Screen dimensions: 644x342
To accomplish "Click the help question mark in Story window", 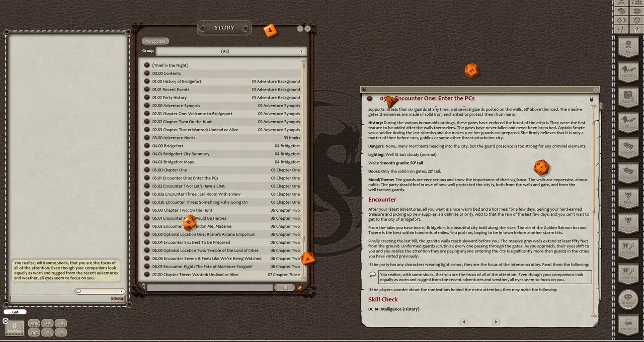I will [300, 29].
